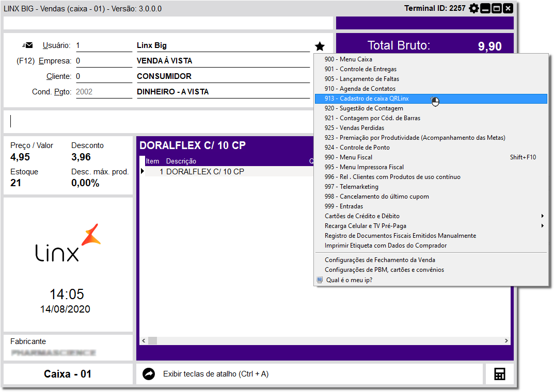Choose 921 - Contagem por Cód. de Barras
Viewport: 554px width, 392px height.
click(431, 118)
